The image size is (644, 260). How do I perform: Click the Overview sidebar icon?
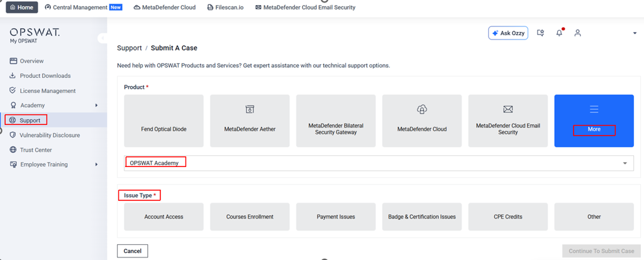coord(13,61)
